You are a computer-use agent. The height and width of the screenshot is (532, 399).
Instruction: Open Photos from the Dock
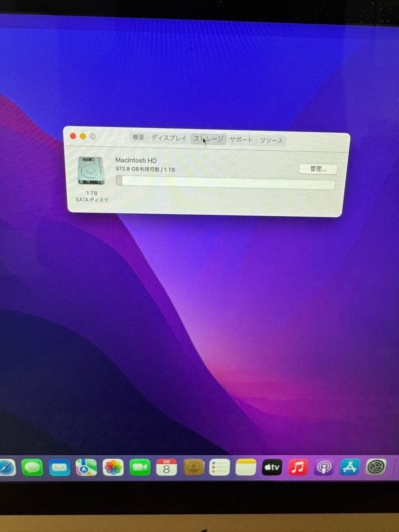click(x=113, y=466)
